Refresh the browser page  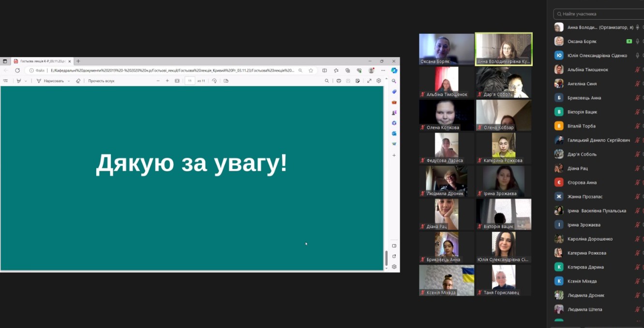coord(17,71)
